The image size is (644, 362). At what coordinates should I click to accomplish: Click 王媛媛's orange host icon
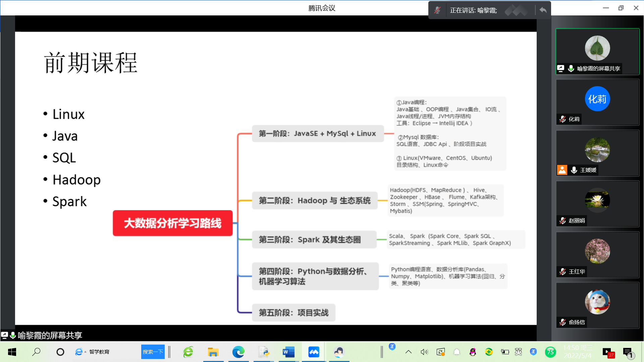point(562,170)
